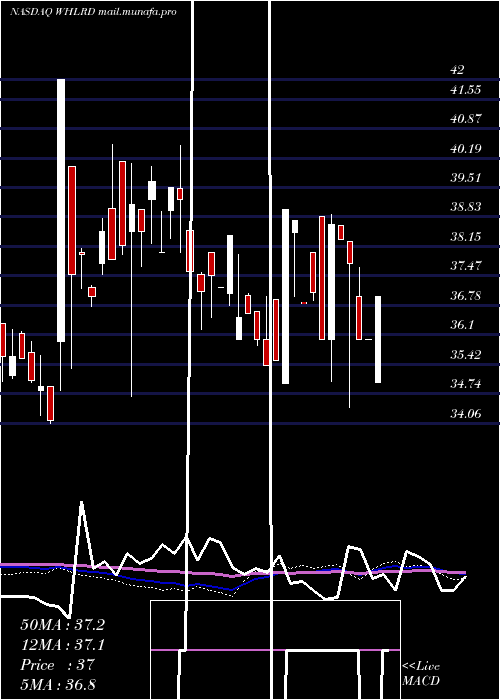
Task: Click the 35.42 price axis label
Action: point(466,355)
